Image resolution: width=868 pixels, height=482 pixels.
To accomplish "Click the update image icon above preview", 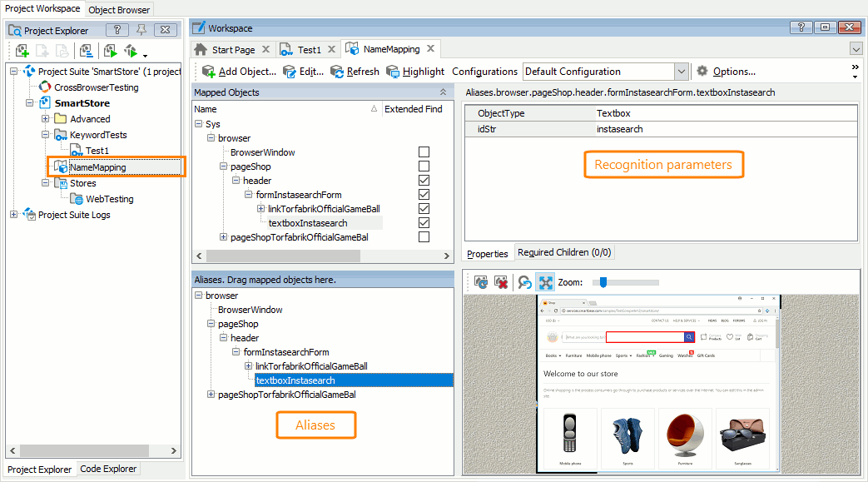I will pos(481,283).
